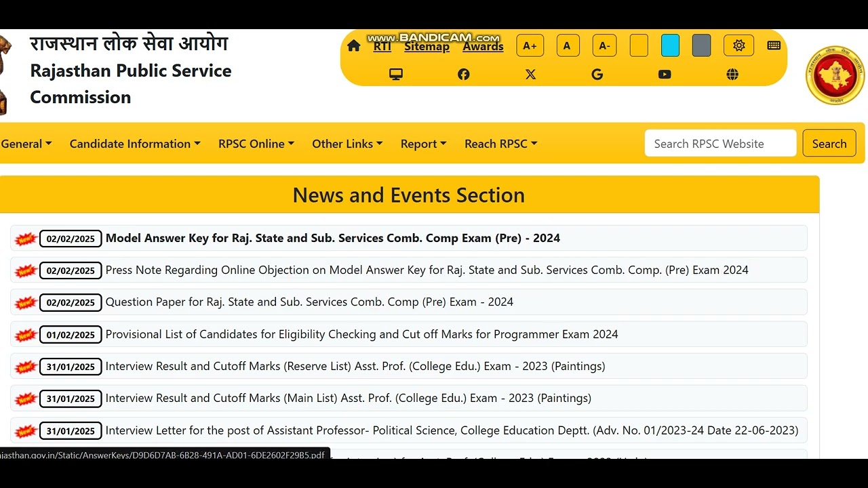This screenshot has width=868, height=488.
Task: Open Provisional List for Programmer Exam 2024
Action: pyautogui.click(x=362, y=334)
